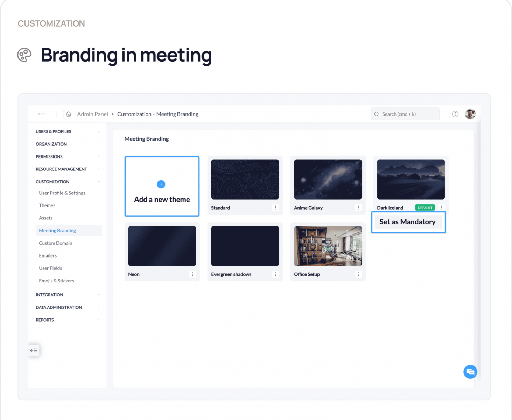Viewport: 512px width, 420px height.
Task: Open the chat support bubble
Action: tap(470, 372)
